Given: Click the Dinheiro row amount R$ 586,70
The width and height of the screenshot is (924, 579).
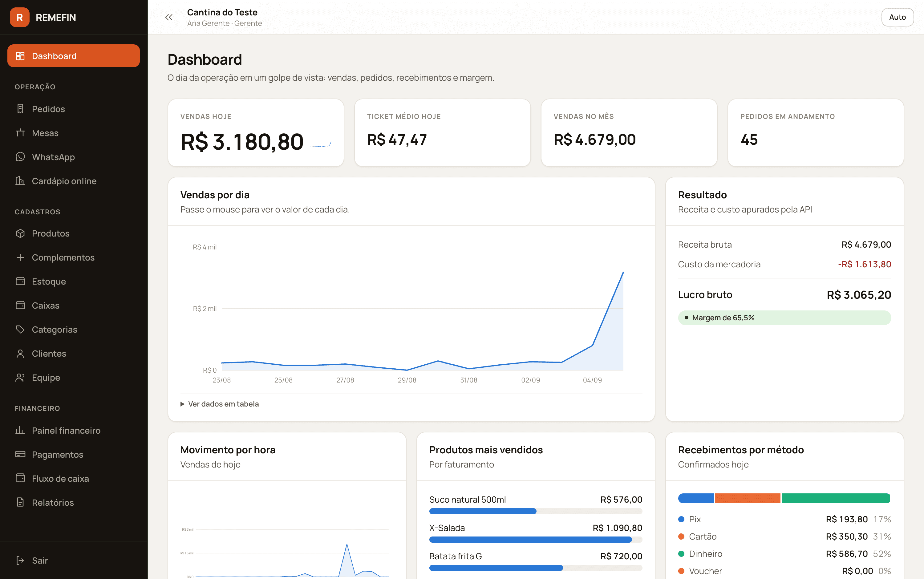Looking at the screenshot, I should point(847,554).
